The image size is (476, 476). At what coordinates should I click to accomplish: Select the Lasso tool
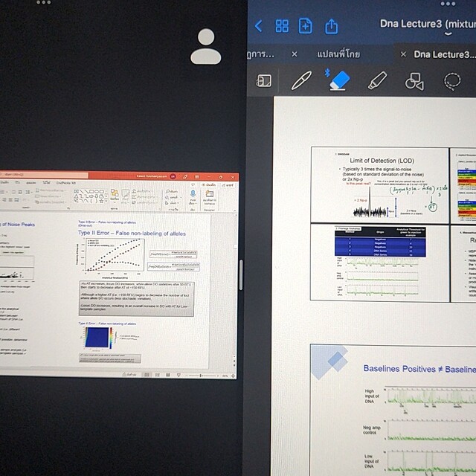point(451,80)
